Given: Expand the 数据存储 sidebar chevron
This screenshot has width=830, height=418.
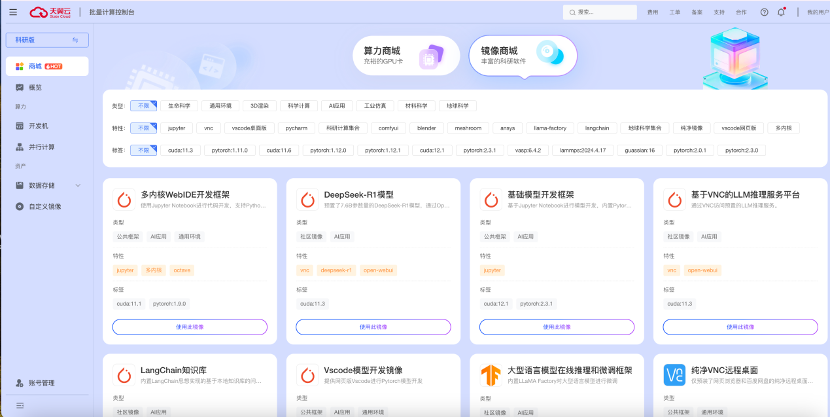Looking at the screenshot, I should point(78,186).
